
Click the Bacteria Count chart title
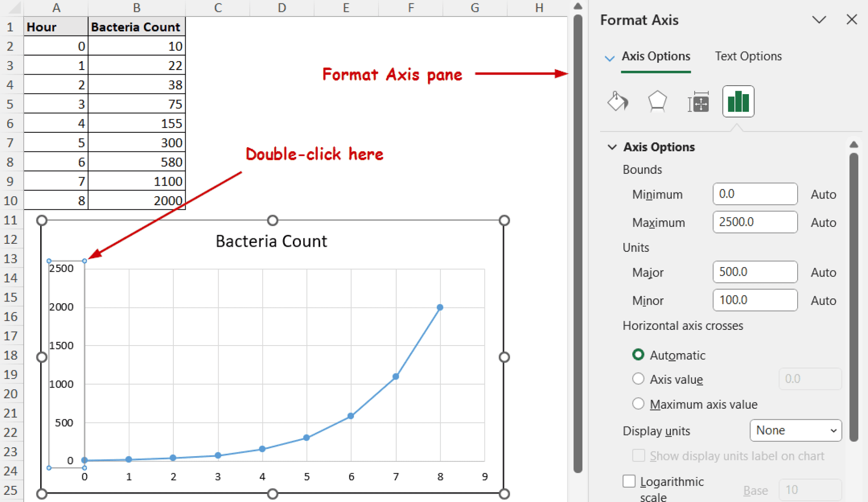[272, 240]
